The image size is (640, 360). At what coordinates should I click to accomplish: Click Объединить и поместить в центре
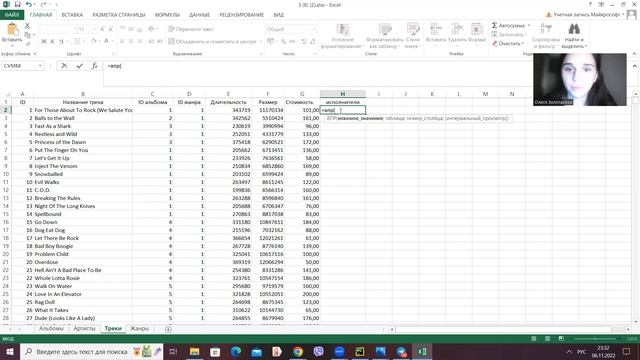[x=212, y=41]
